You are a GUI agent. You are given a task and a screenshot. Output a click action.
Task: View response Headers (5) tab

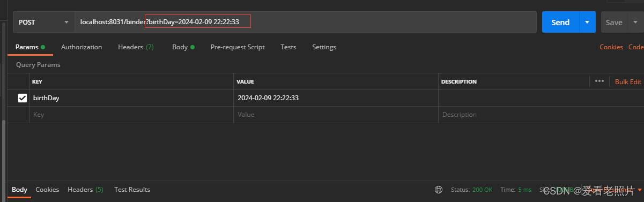coord(85,190)
